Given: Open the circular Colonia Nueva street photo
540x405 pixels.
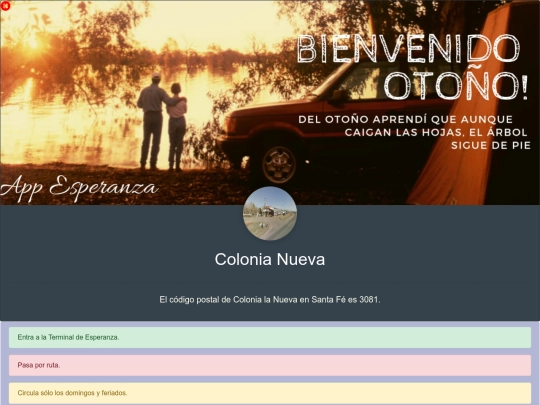Looking at the screenshot, I should (270, 214).
